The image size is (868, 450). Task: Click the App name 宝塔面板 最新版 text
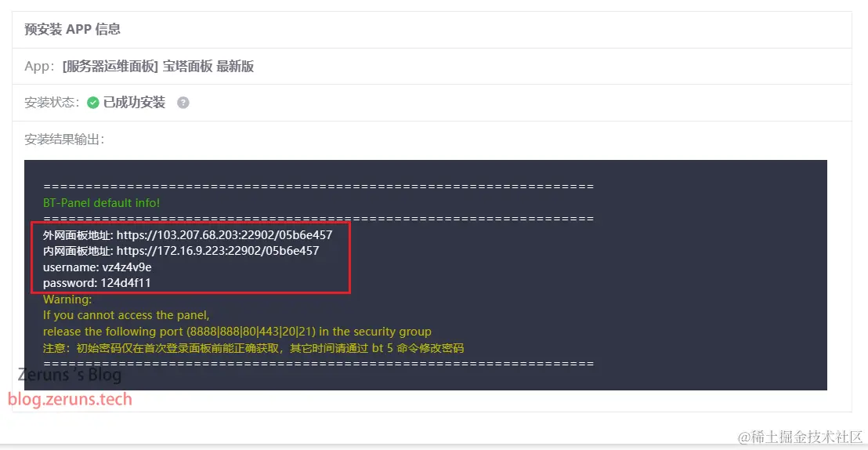click(x=208, y=67)
